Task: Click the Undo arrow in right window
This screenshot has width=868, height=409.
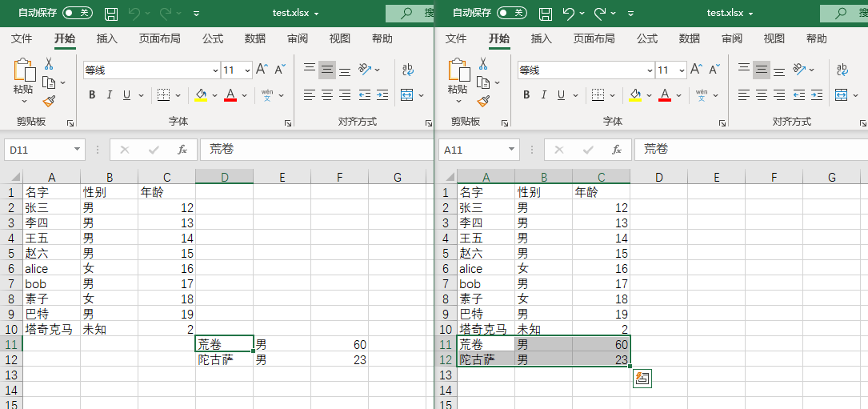Action: (x=568, y=14)
